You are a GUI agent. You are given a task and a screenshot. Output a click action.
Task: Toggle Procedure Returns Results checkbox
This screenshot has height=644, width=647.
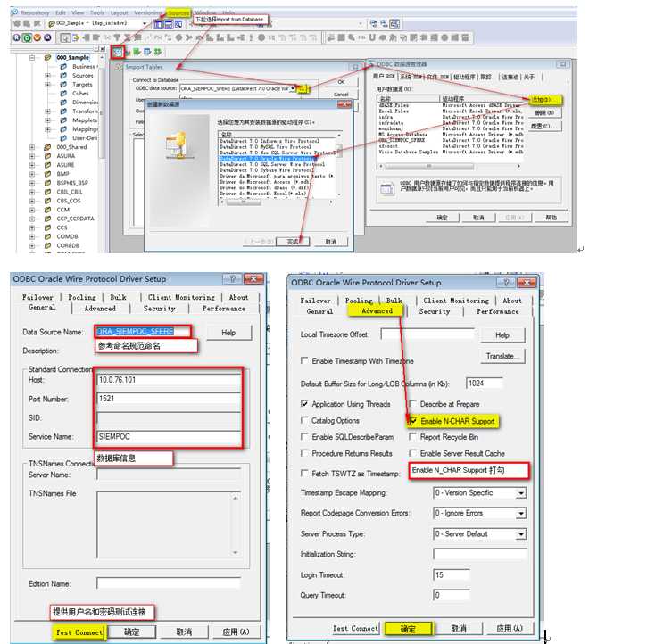click(304, 453)
